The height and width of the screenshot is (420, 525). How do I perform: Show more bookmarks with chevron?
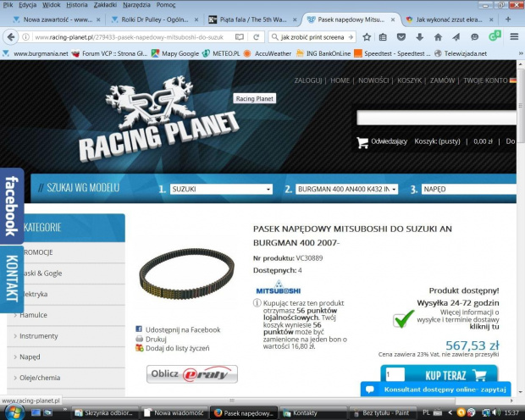(x=521, y=53)
